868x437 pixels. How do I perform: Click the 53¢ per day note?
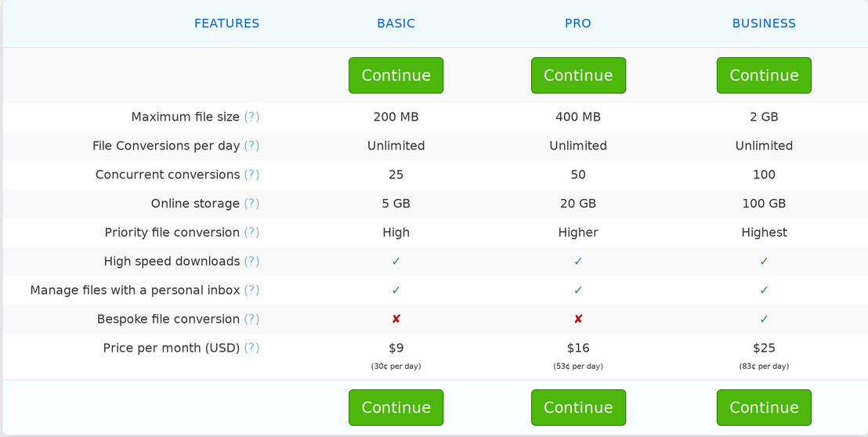click(578, 367)
